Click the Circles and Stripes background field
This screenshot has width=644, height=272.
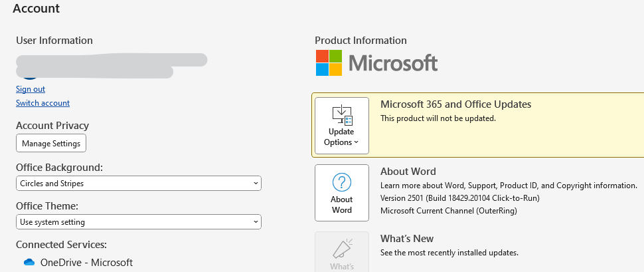coord(133,183)
